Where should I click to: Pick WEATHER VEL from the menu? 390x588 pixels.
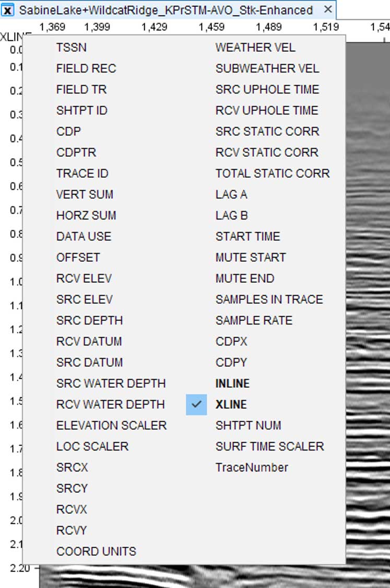click(x=255, y=47)
